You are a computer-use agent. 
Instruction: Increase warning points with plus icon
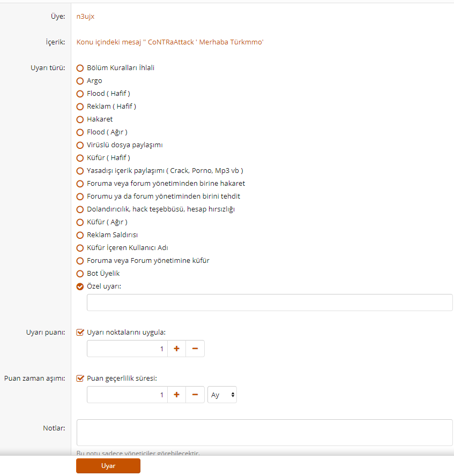coord(176,349)
